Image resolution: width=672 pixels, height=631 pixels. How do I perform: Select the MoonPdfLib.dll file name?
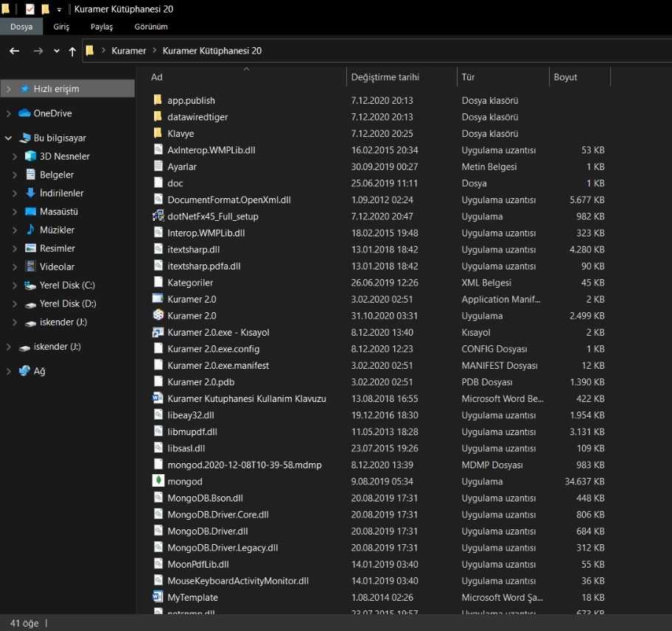198,564
